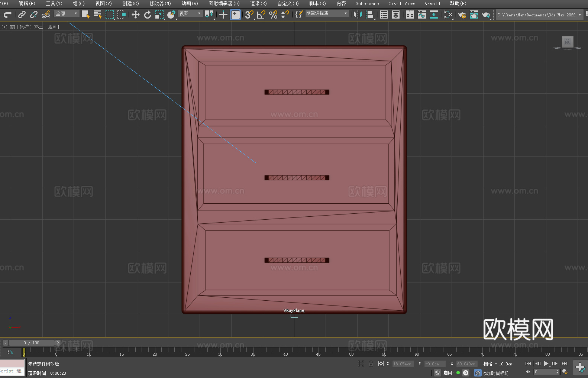Screen dimensions: 588x378
Task: Toggle 3D Snaps on
Action: click(x=249, y=14)
